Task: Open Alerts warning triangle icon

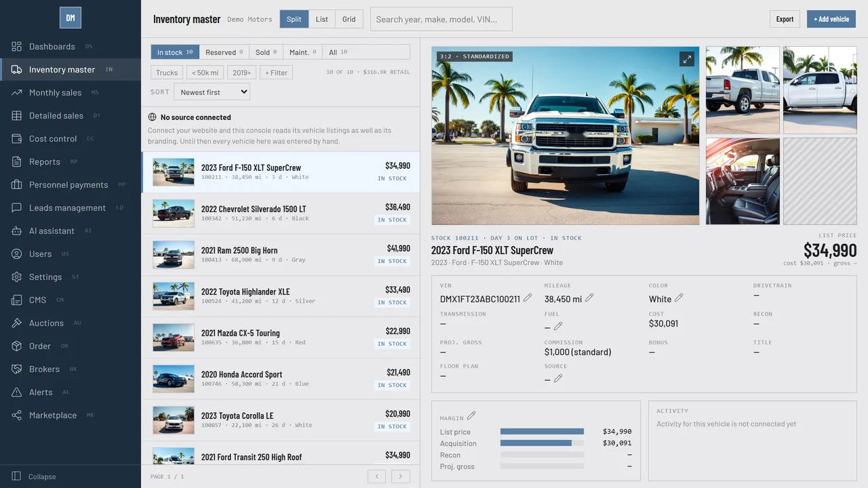Action: click(x=16, y=392)
